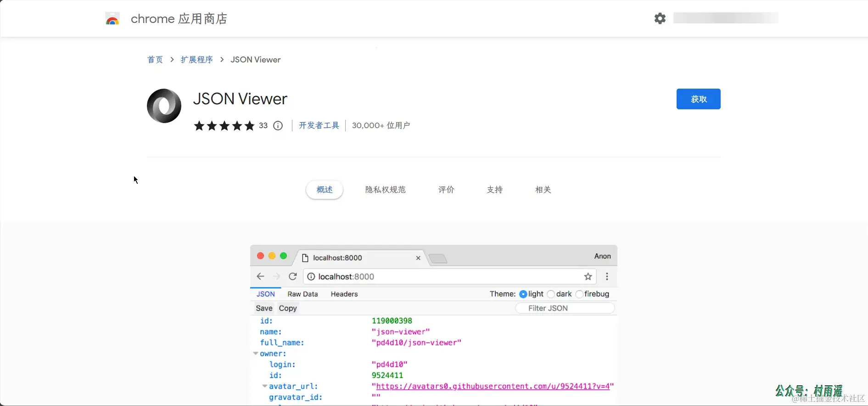Click the full_name key

tap(282, 343)
